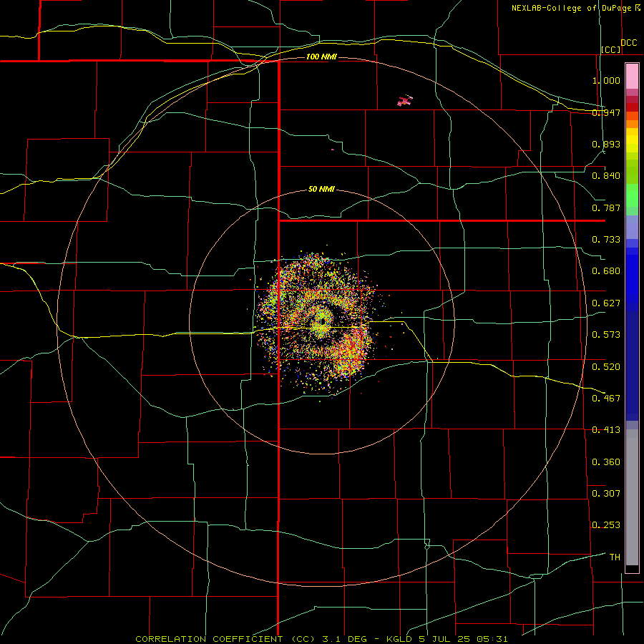644x644 pixels.
Task: Select the 0.680 scale value
Action: (x=606, y=271)
